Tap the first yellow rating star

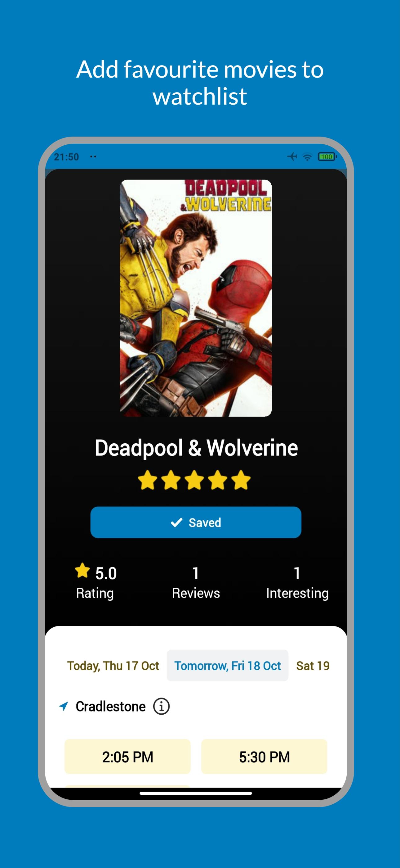148,480
